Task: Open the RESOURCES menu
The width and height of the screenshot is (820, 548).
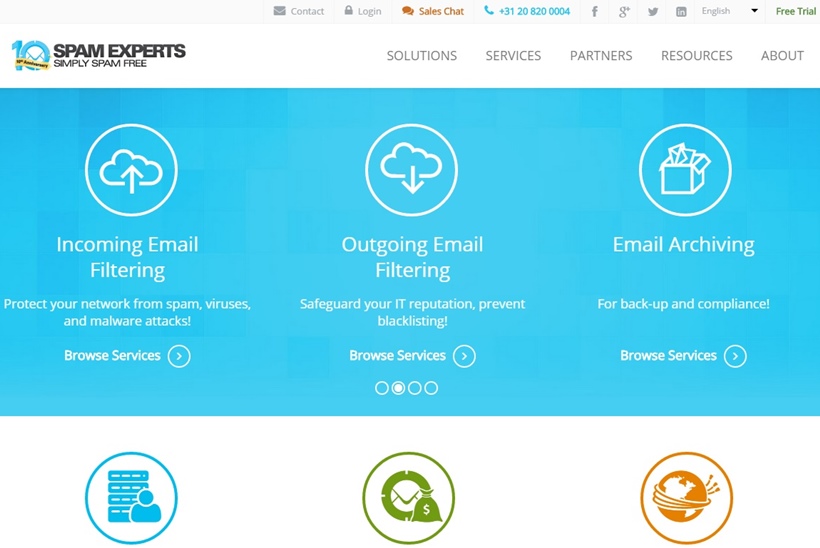Action: (697, 55)
